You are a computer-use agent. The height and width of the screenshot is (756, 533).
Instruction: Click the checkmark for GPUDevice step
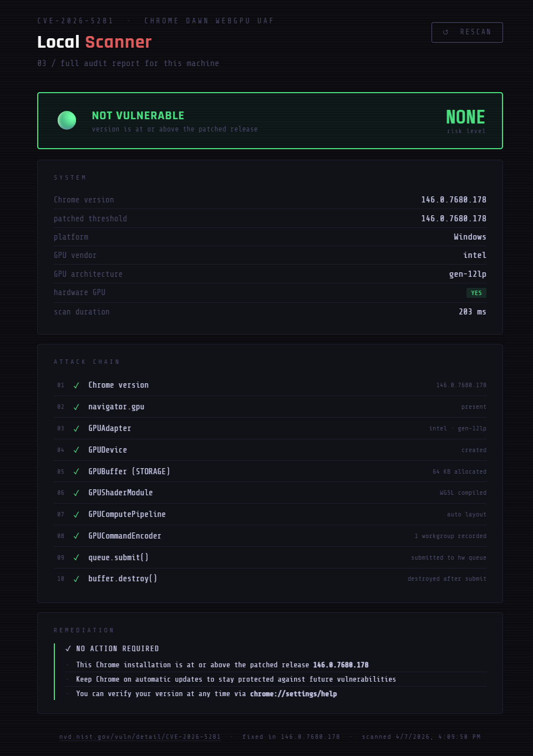tap(77, 450)
